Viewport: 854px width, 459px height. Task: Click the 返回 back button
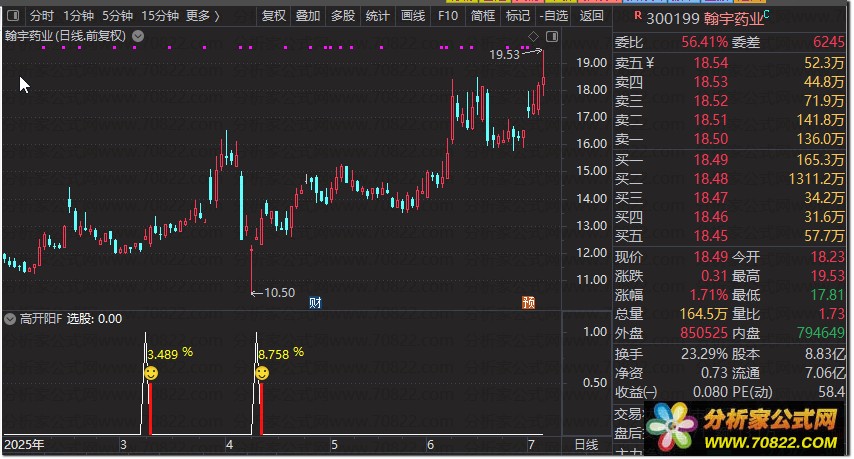click(x=591, y=16)
